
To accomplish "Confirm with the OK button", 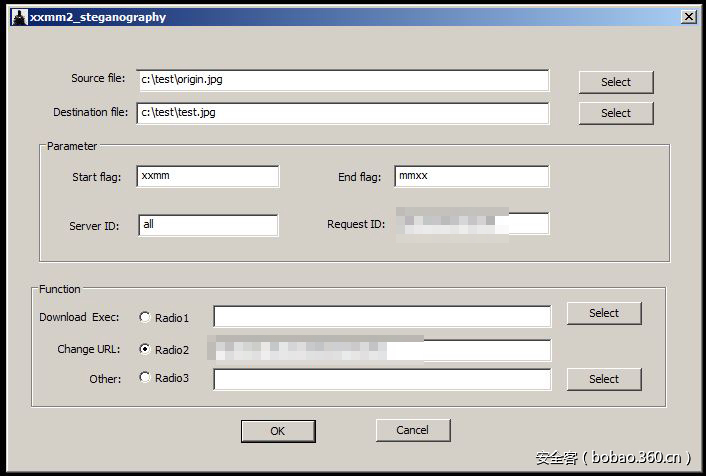I will pos(278,431).
